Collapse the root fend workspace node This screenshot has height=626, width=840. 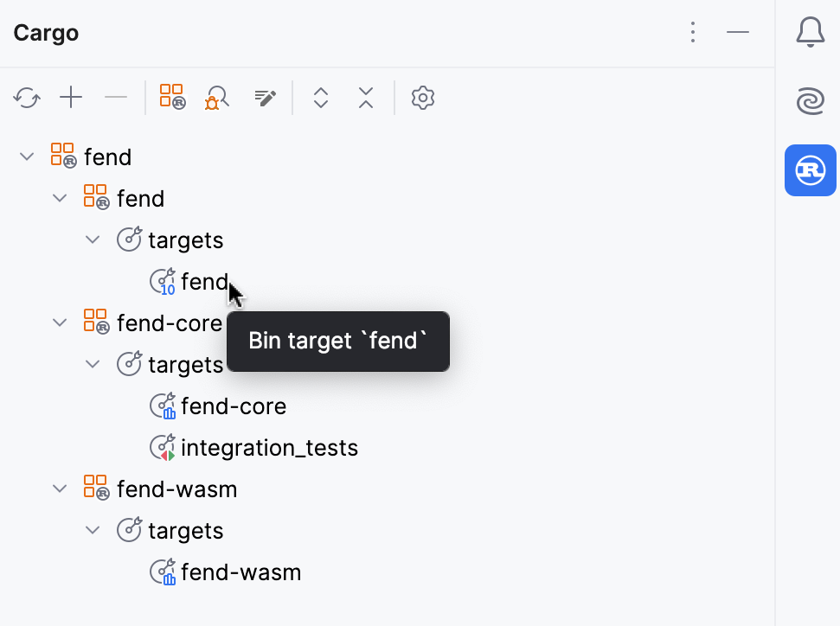[26, 156]
